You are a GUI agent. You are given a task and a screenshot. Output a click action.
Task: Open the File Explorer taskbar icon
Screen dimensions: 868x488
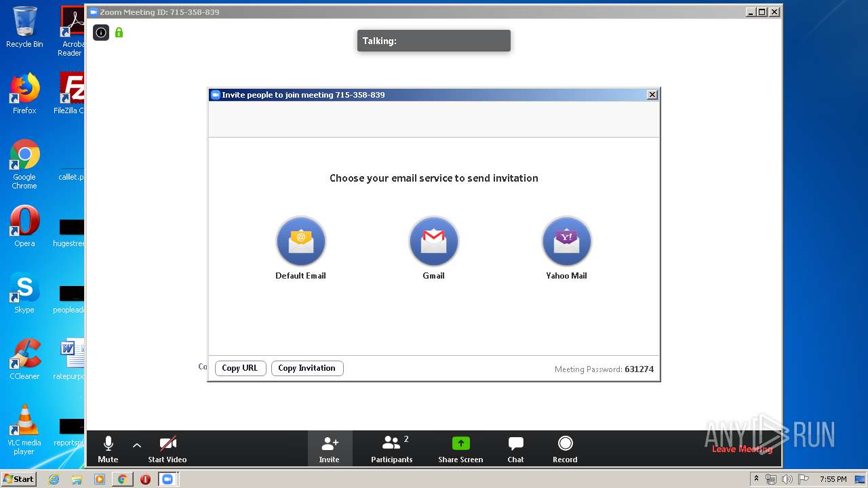77,479
